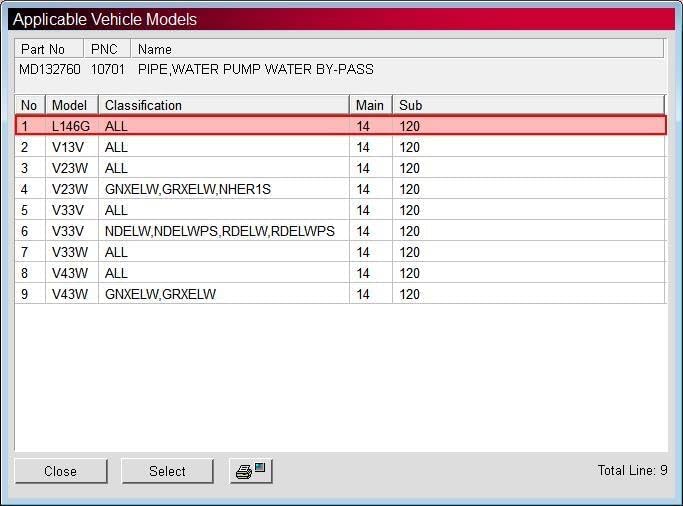Sort by the Model column header
This screenshot has height=506, width=683.
pyautogui.click(x=71, y=105)
